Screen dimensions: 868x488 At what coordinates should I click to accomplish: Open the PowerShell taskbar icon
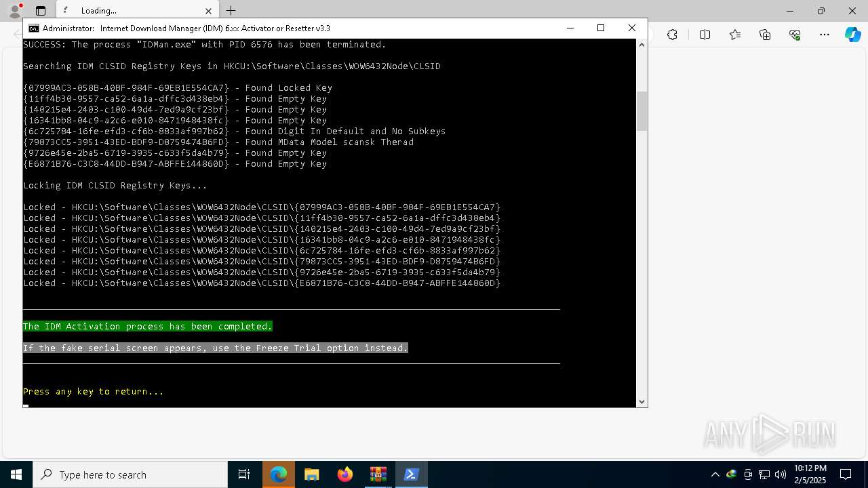click(x=412, y=474)
